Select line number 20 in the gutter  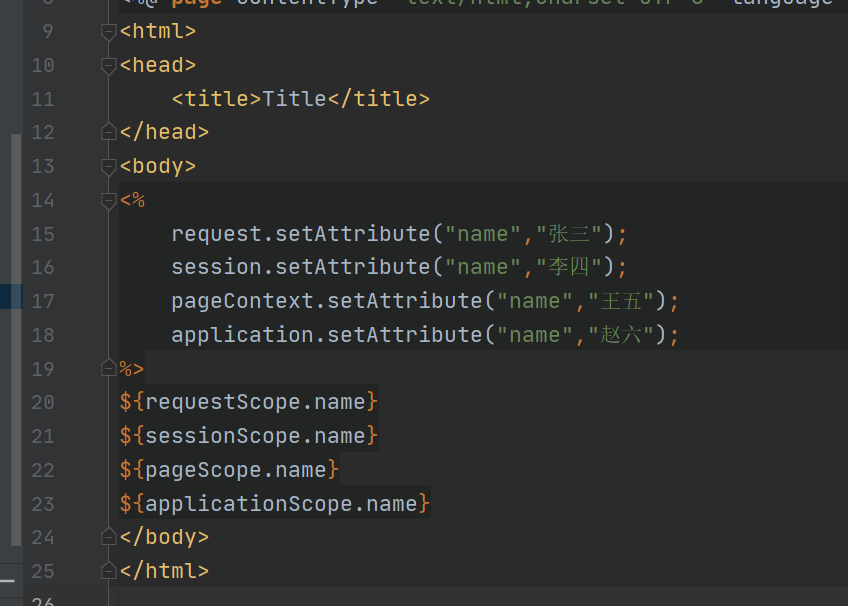coord(43,402)
